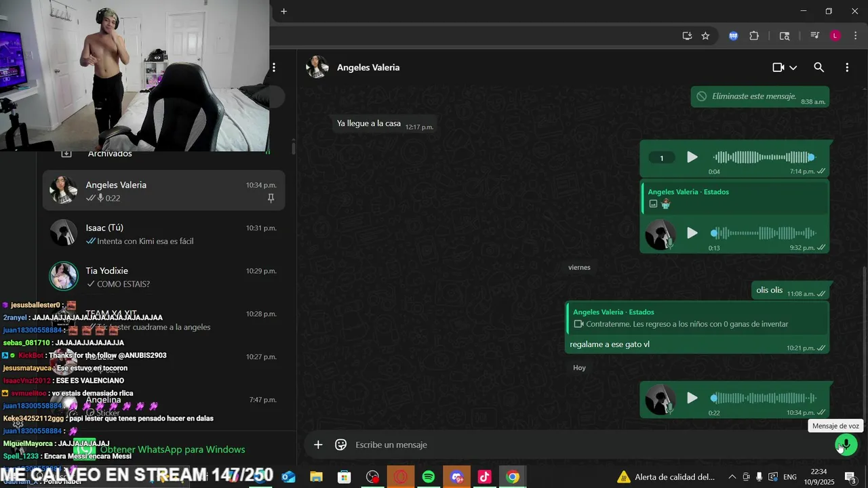Image resolution: width=868 pixels, height=488 pixels.
Task: Click the 'Eliminaste este mensaje.' bubble
Action: point(760,97)
